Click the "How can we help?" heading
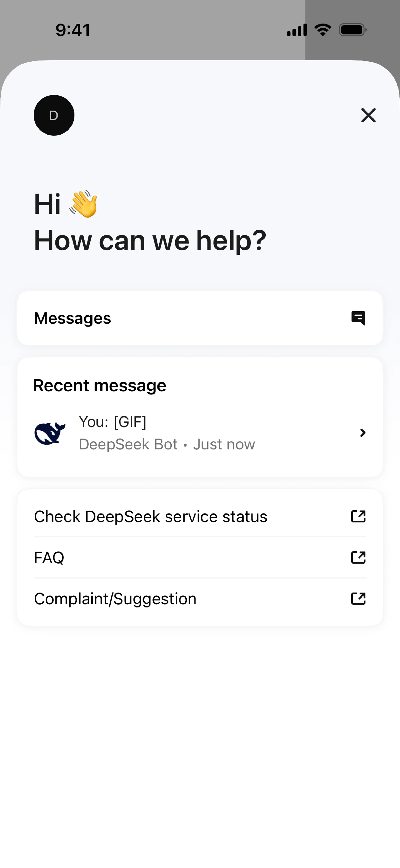This screenshot has width=400, height=868. click(x=150, y=240)
